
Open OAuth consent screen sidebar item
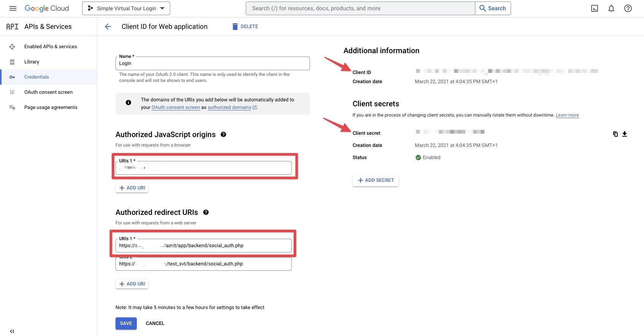coord(49,92)
